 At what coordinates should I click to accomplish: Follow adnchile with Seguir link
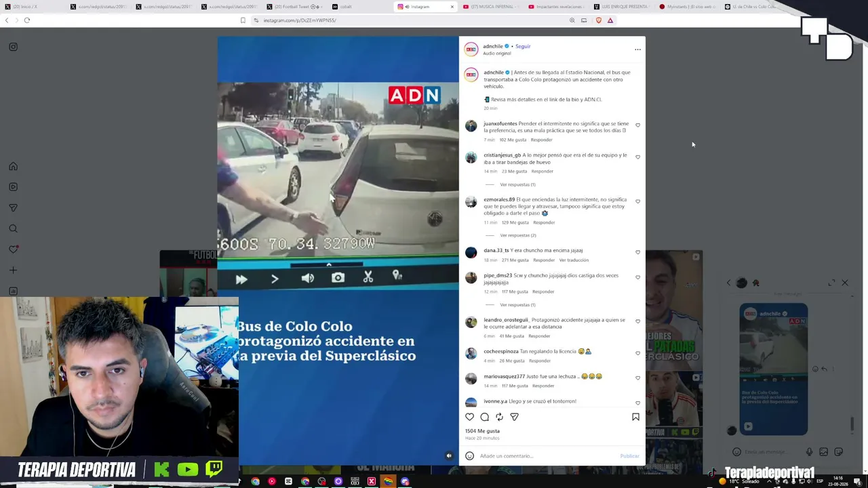pos(523,46)
